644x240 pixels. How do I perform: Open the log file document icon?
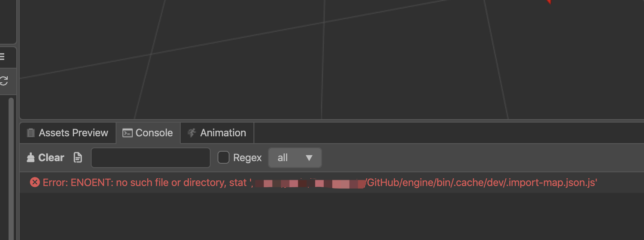[x=78, y=158]
